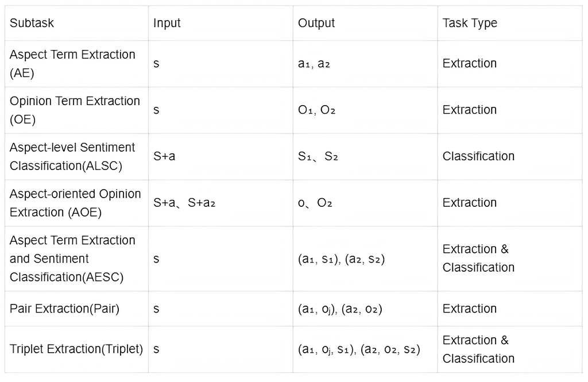Click the Input column header

(x=220, y=23)
